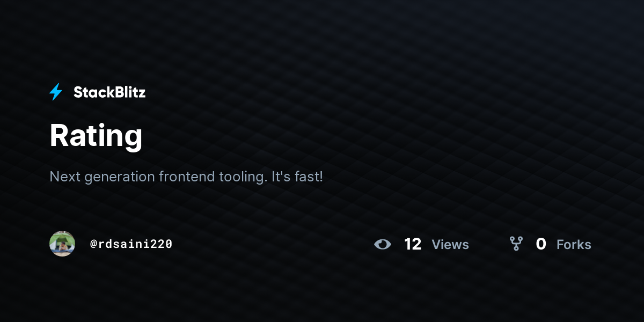
Task: Click "220" at the end of the username
Action: pyautogui.click(x=163, y=244)
